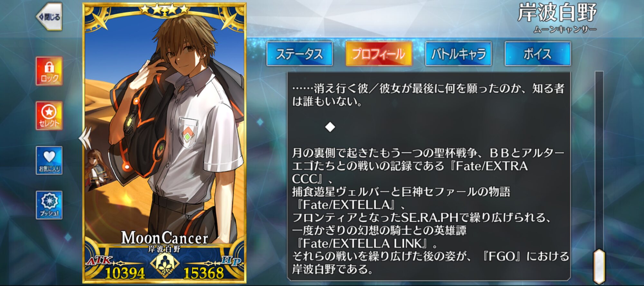
Task: Open the ボイス voice tab
Action: [538, 54]
